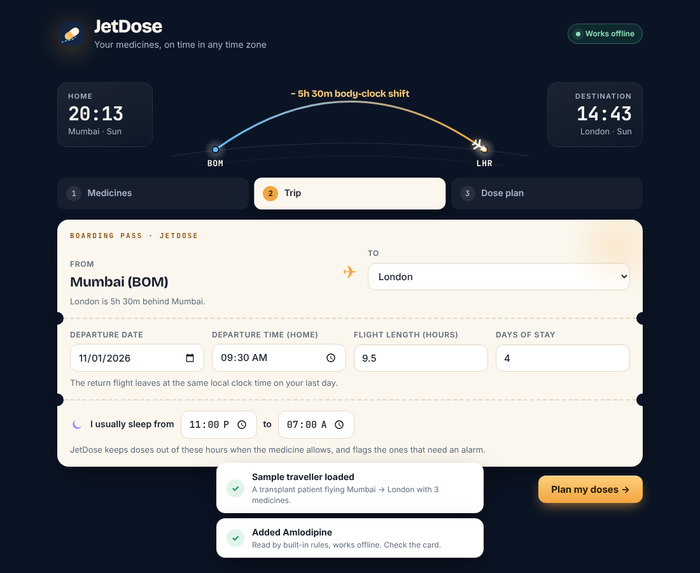The height and width of the screenshot is (573, 700).
Task: Open the To destination dropdown showing London
Action: (x=499, y=277)
